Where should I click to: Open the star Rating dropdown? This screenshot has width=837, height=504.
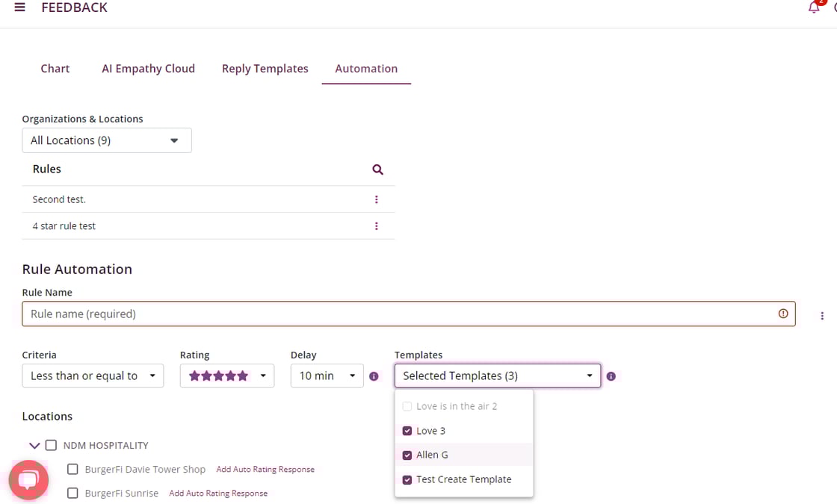tap(226, 376)
